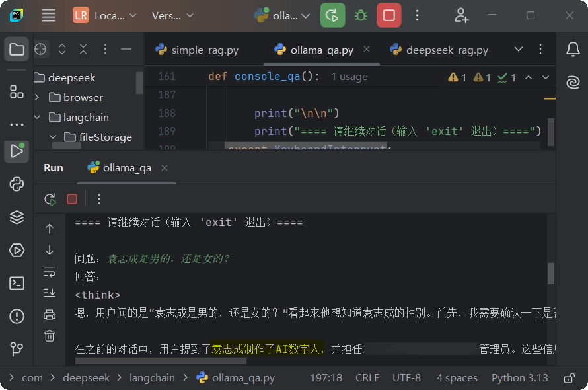Clear console output with trash icon

coord(50,336)
